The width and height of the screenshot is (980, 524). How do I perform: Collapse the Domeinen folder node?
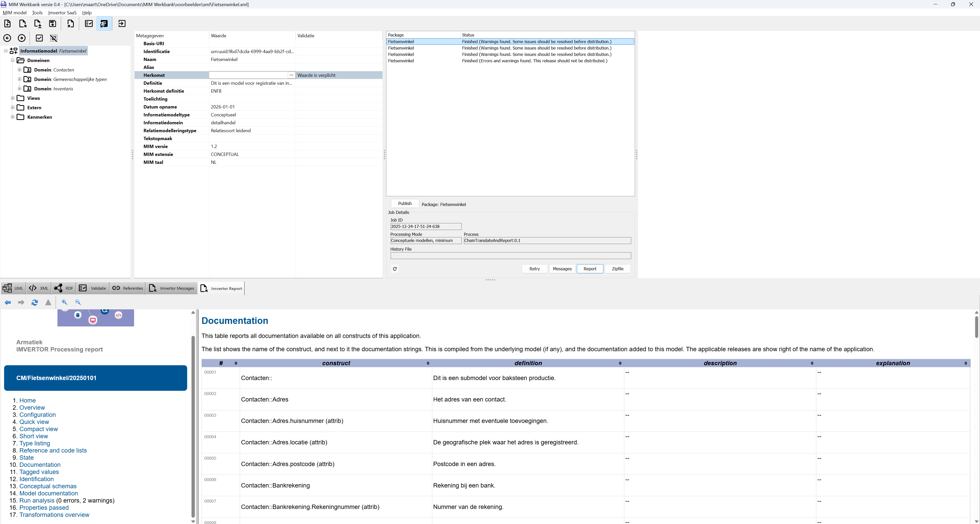point(13,60)
